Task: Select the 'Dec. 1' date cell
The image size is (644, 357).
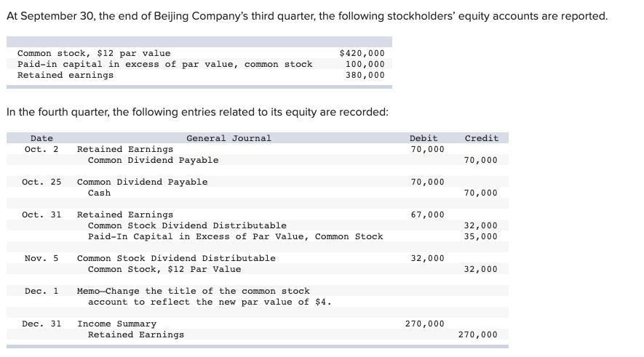Action: pos(41,292)
